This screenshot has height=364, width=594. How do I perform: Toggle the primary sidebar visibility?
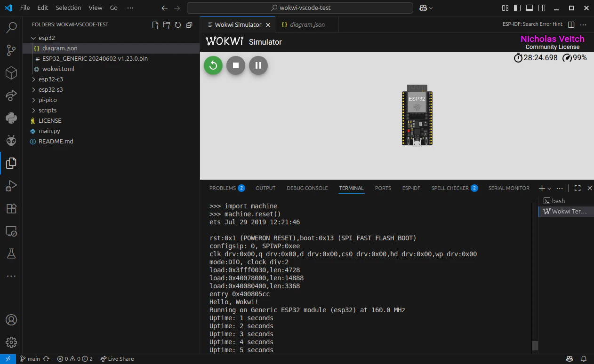[516, 8]
